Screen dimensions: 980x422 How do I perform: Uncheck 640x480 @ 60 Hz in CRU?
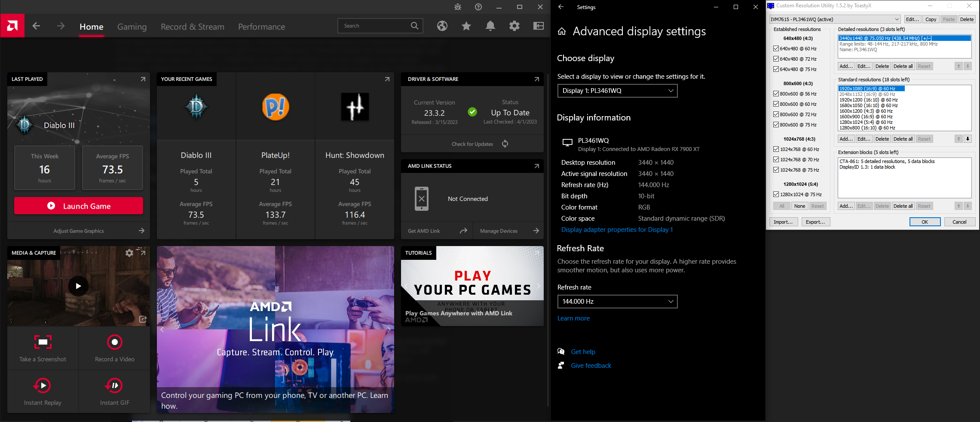pyautogui.click(x=776, y=49)
